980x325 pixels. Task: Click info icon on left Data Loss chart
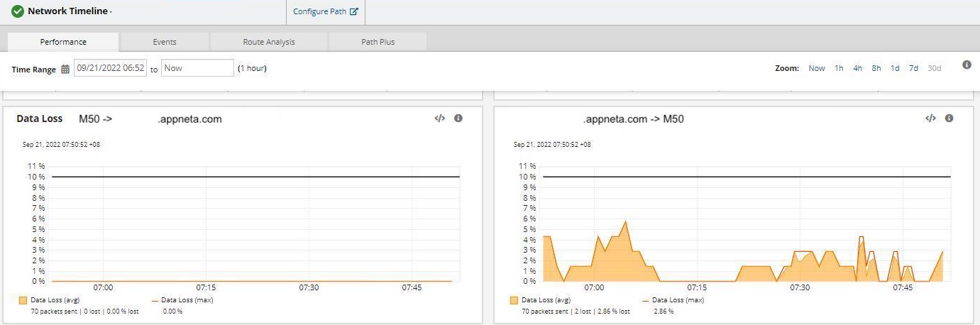pyautogui.click(x=458, y=119)
